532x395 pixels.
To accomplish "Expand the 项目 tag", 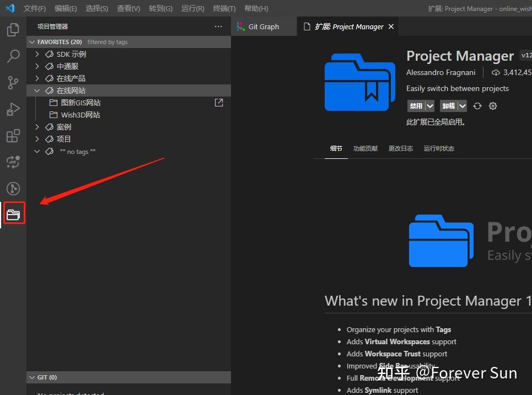I will [x=37, y=139].
